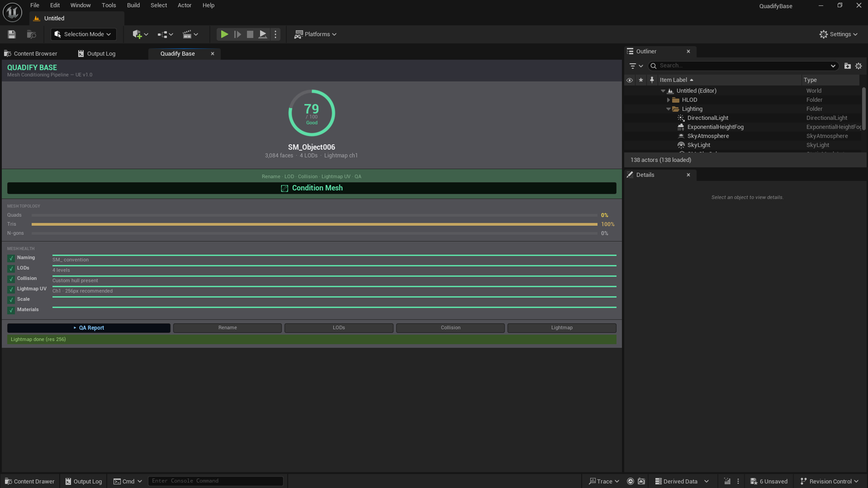Click the browse-to-content icon beside the save icon
Screen dimensions: 868x488
(31, 34)
